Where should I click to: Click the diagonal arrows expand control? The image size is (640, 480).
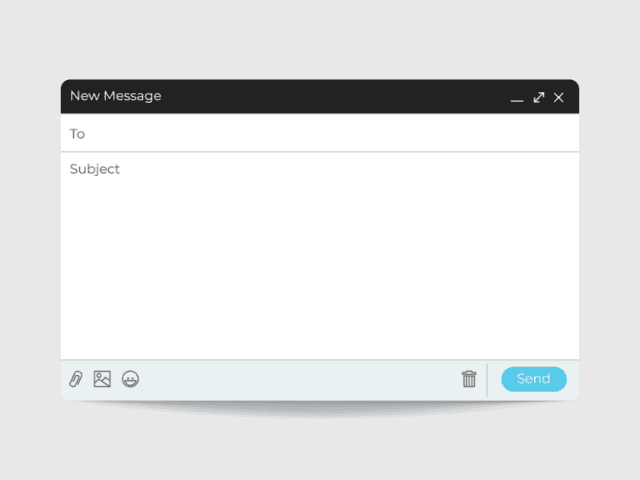(539, 97)
